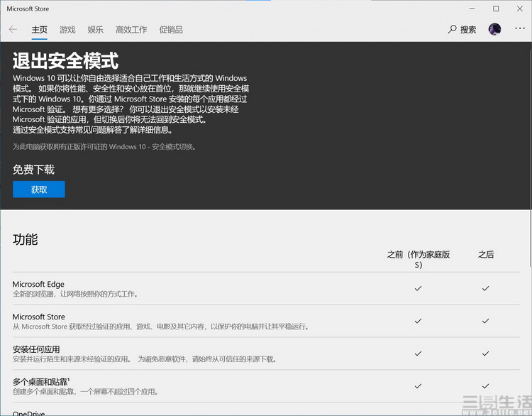This screenshot has height=416, width=532.
Task: Click the 安装并运行陌生 description text
Action: click(x=145, y=359)
